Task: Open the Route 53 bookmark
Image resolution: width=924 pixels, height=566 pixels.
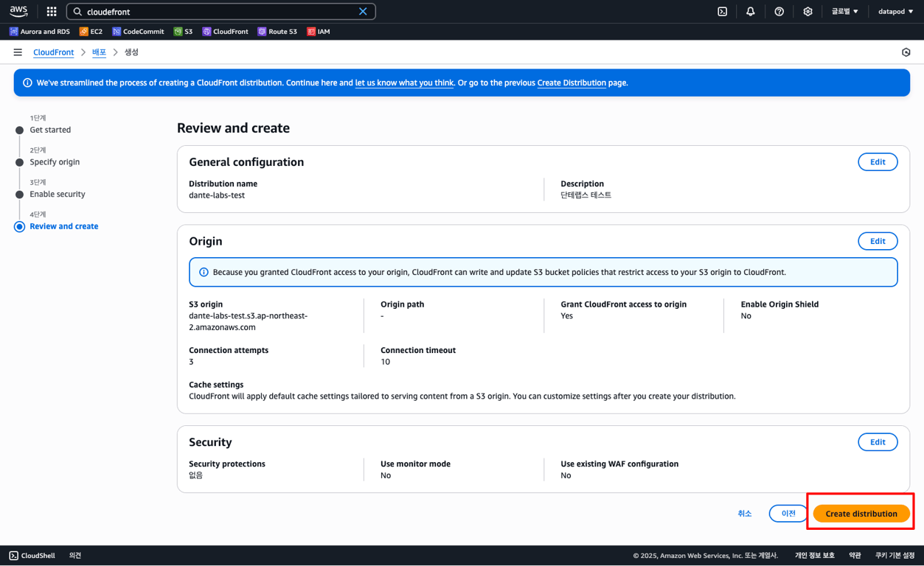Action: coord(277,32)
